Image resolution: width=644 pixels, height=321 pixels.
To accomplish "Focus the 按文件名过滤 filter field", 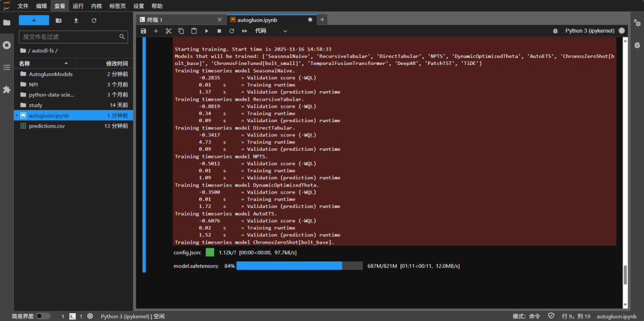I will [x=73, y=37].
